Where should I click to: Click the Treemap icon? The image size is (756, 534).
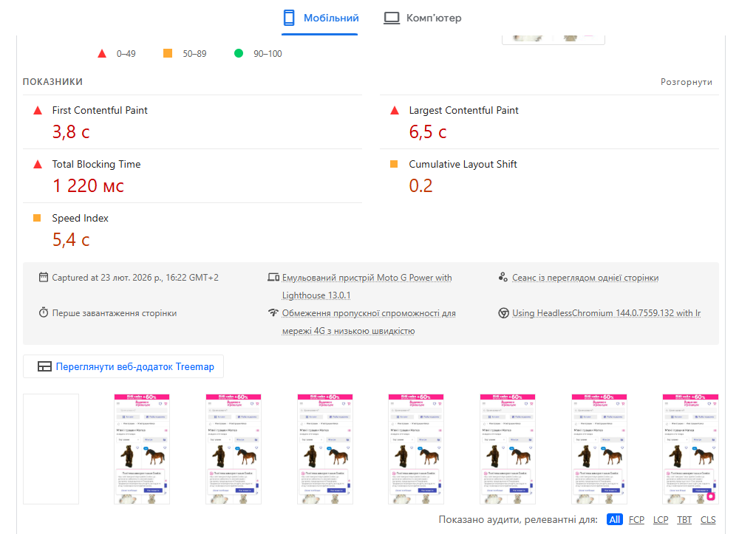[45, 366]
